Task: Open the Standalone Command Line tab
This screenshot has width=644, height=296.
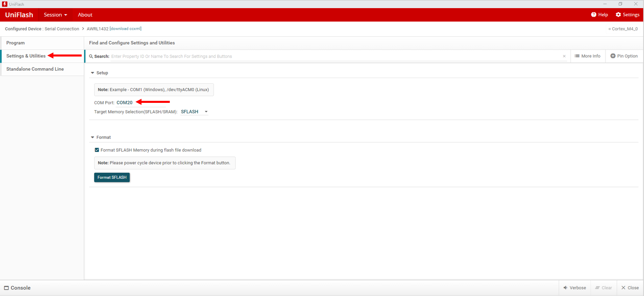Action: click(x=42, y=69)
